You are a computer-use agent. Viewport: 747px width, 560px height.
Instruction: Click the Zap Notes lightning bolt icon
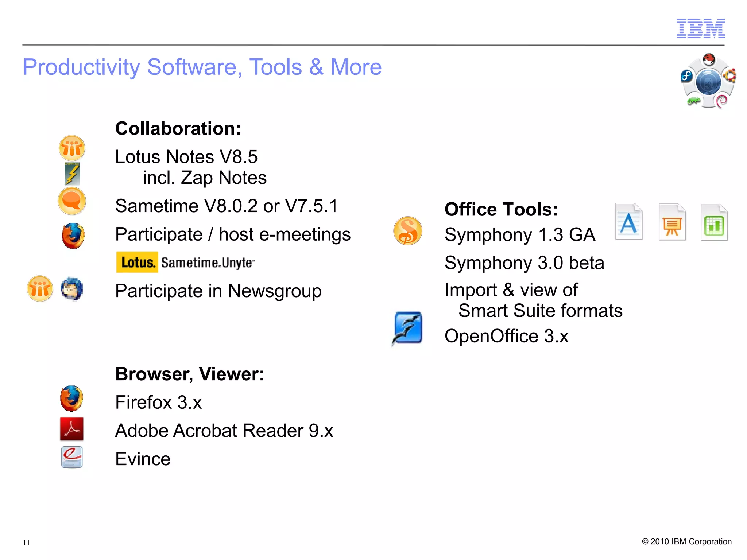(x=72, y=174)
